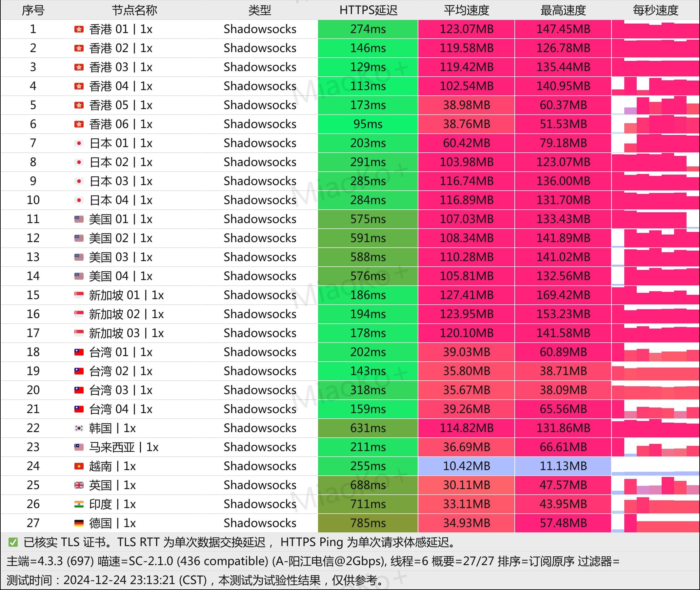The image size is (700, 590).
Task: Click the Japan flag beside 日本 04
Action: click(x=79, y=200)
